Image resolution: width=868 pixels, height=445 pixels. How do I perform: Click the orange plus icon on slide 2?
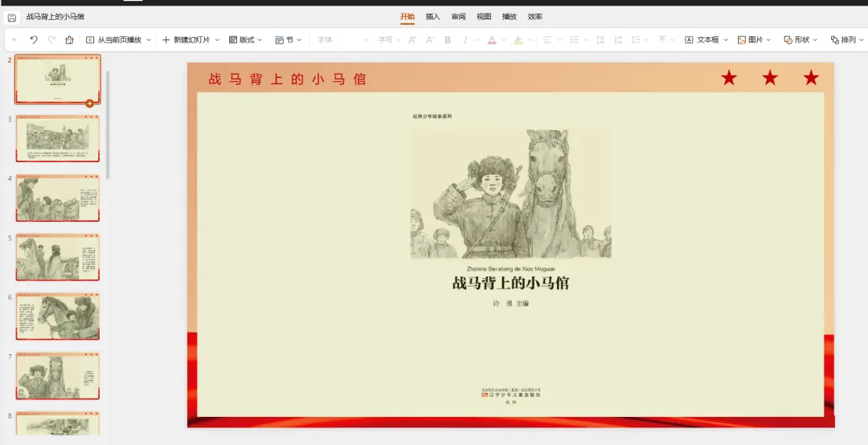point(90,104)
